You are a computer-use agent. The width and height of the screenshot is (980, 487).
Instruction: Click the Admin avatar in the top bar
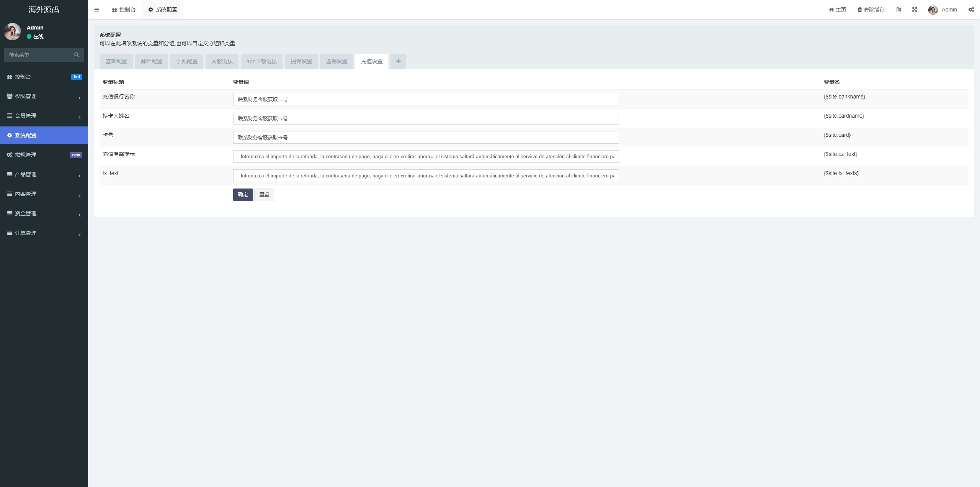[x=933, y=10]
